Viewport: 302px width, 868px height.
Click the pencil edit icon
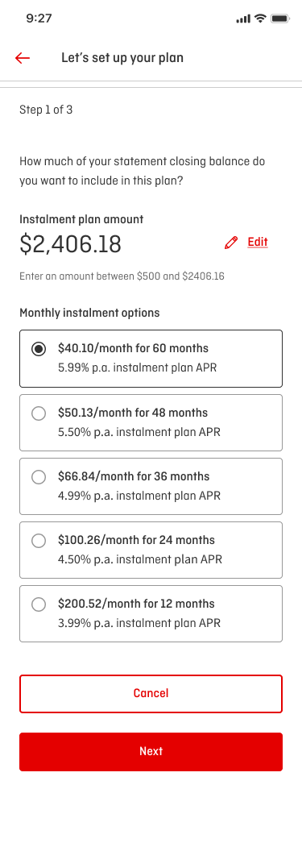(x=231, y=243)
